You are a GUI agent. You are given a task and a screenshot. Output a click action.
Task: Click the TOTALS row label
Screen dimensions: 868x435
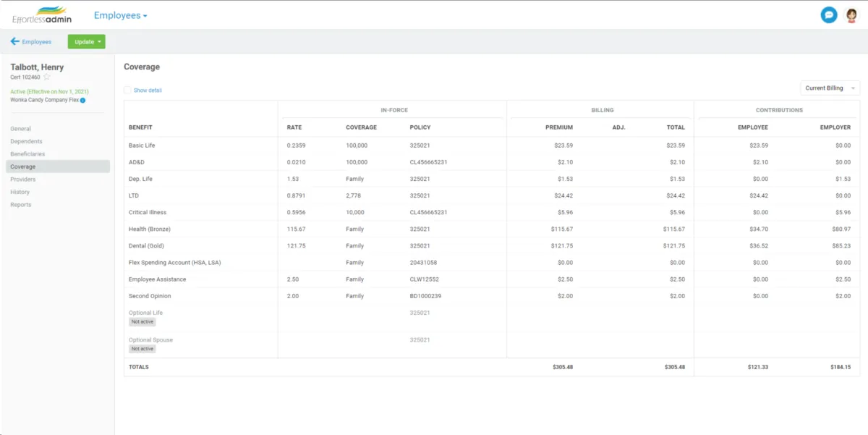pyautogui.click(x=139, y=367)
